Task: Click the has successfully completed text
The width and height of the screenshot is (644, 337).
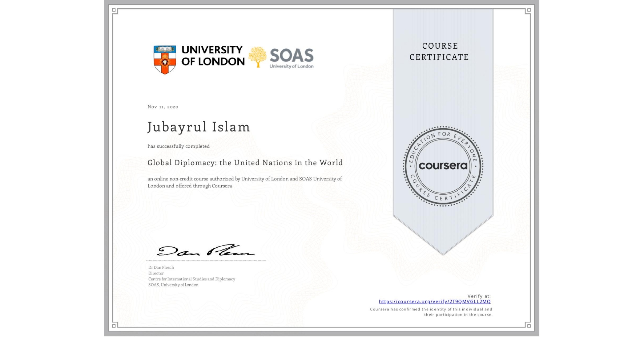Action: click(x=178, y=146)
